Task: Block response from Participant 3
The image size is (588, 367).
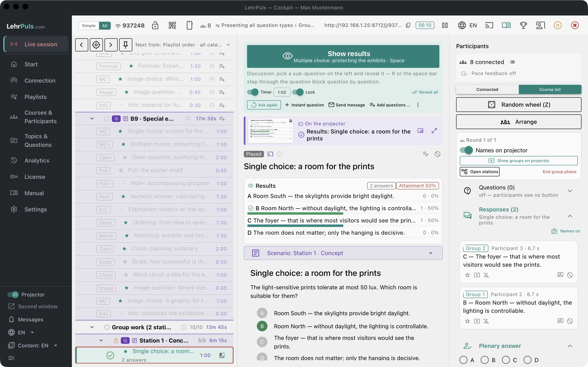Action: click(x=570, y=275)
